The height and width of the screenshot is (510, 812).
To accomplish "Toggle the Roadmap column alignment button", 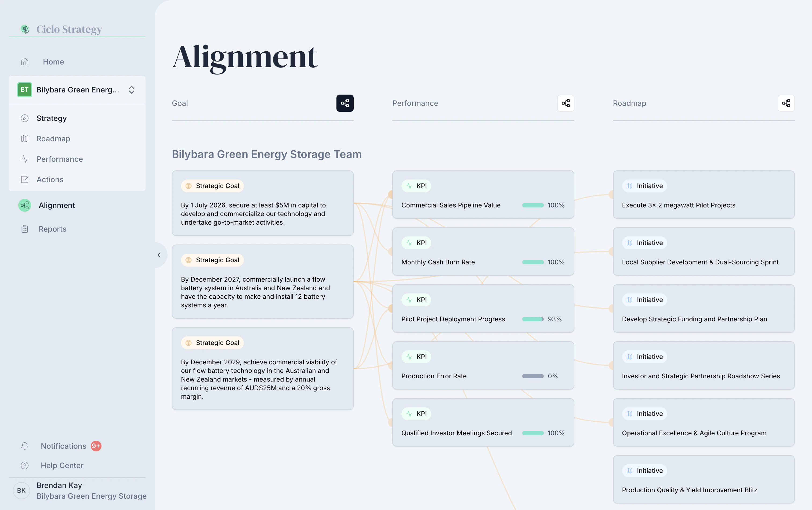I will [x=786, y=103].
